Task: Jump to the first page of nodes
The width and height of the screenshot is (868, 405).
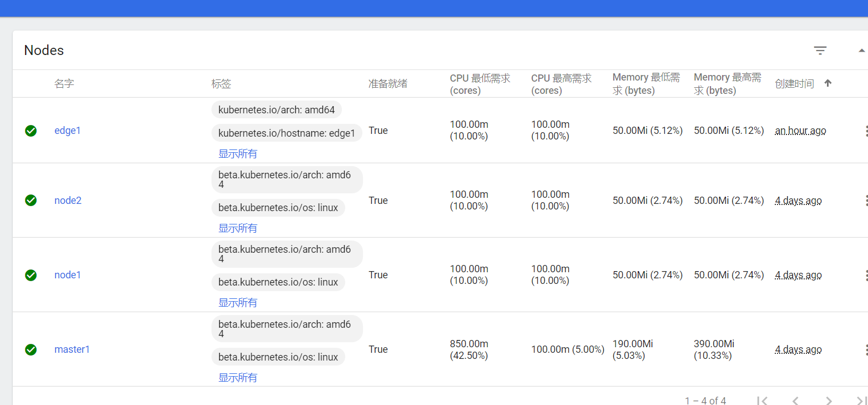Action: (x=763, y=401)
